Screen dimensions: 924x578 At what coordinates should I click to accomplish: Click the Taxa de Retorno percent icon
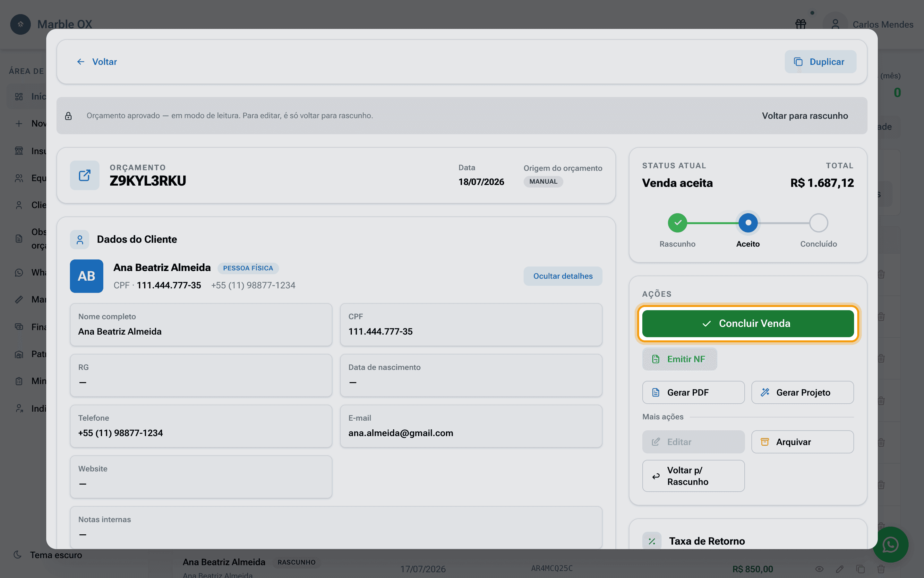tap(652, 541)
